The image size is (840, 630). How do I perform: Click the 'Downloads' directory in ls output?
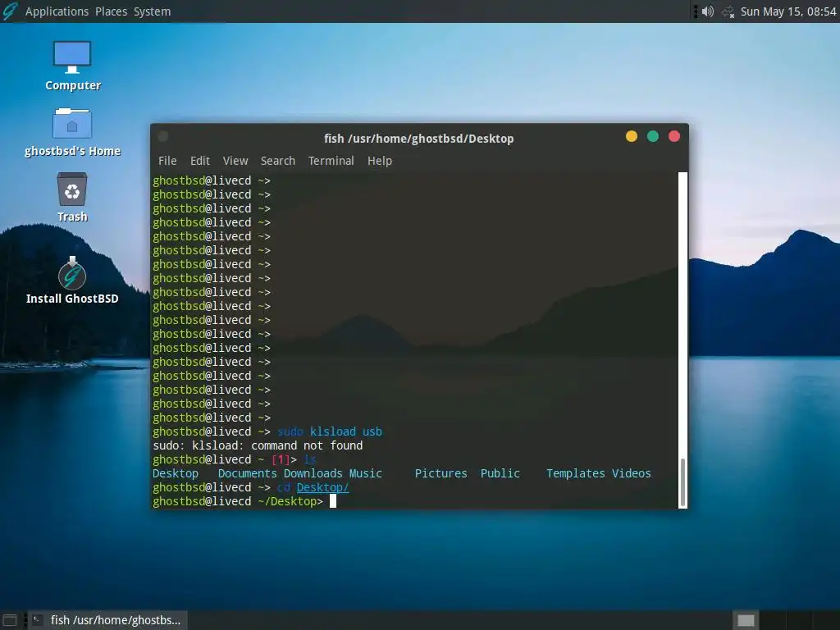pyautogui.click(x=313, y=473)
